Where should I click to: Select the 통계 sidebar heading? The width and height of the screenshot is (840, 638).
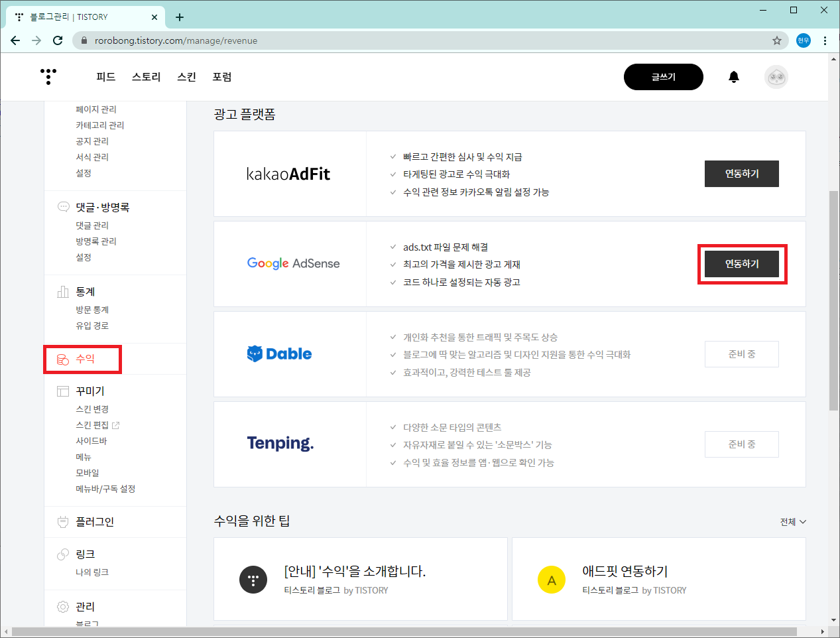tap(85, 291)
